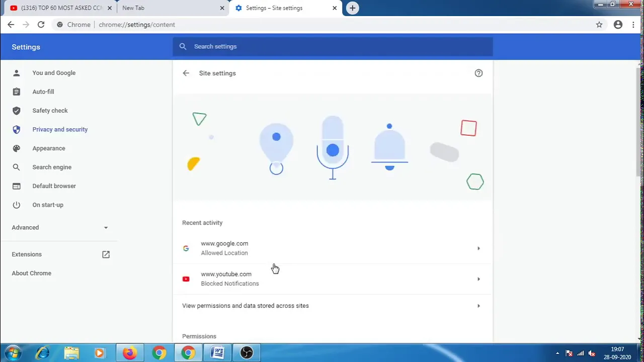Open network status tray icon
Image resolution: width=644 pixels, height=362 pixels.
(581, 353)
